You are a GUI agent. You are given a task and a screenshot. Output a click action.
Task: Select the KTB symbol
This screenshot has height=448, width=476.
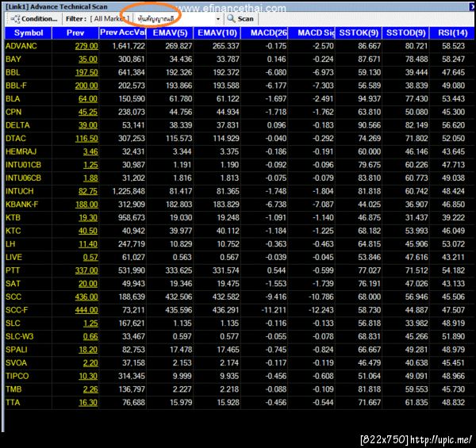pyautogui.click(x=13, y=218)
